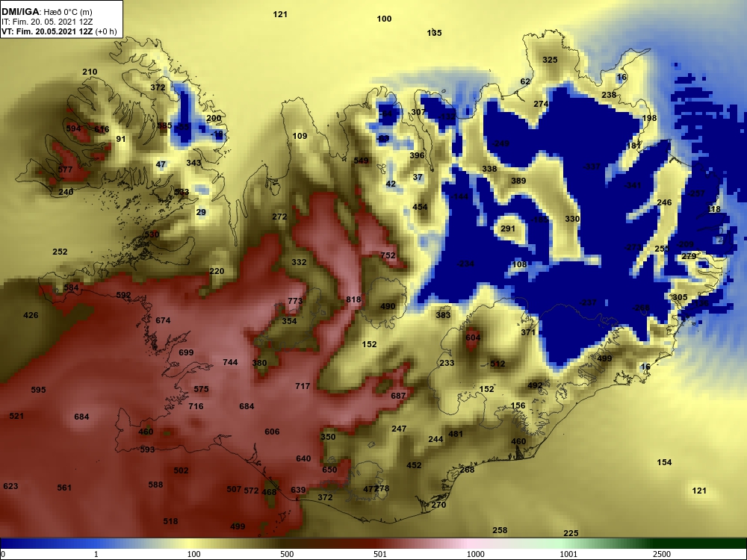The height and width of the screenshot is (560, 747).
Task: Click the map value '389'
Action: [518, 181]
